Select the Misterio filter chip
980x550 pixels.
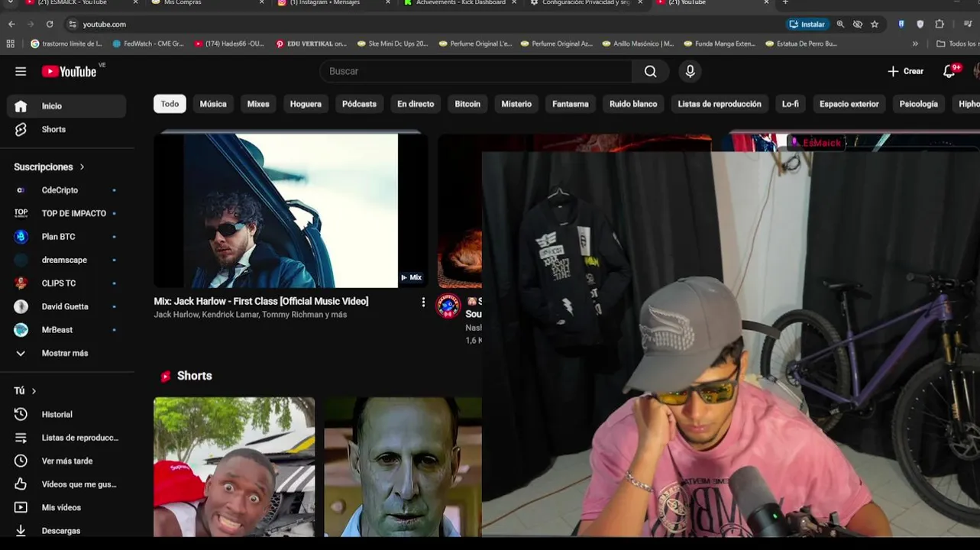tap(516, 104)
